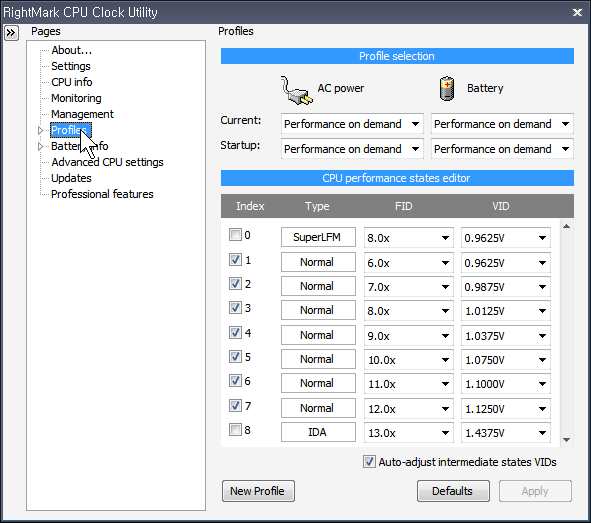Toggle the checkbox for state index 3

coord(235,308)
